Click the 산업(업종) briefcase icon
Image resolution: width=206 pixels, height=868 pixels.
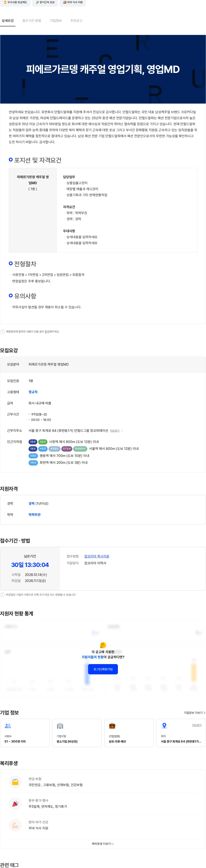tap(112, 725)
